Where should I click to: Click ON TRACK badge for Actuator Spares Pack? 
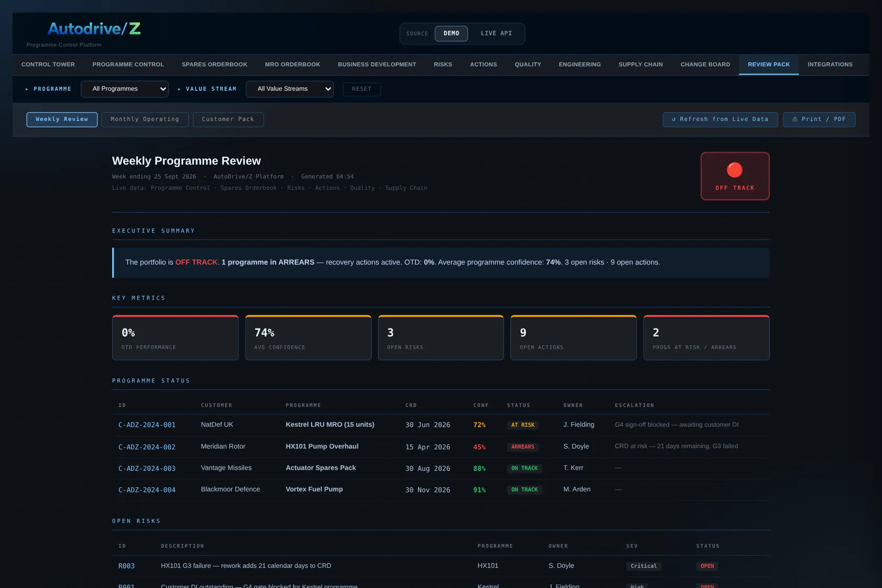tap(524, 468)
